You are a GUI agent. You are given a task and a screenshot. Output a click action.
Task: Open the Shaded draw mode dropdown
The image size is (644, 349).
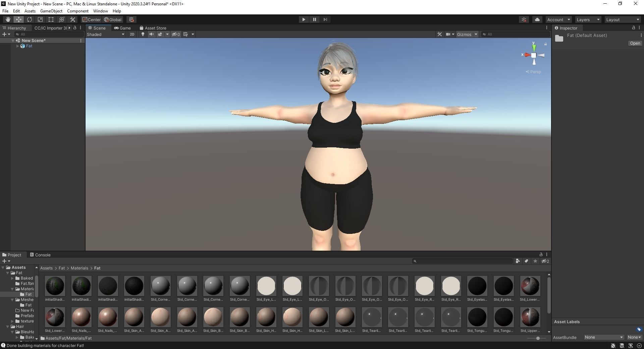click(106, 34)
